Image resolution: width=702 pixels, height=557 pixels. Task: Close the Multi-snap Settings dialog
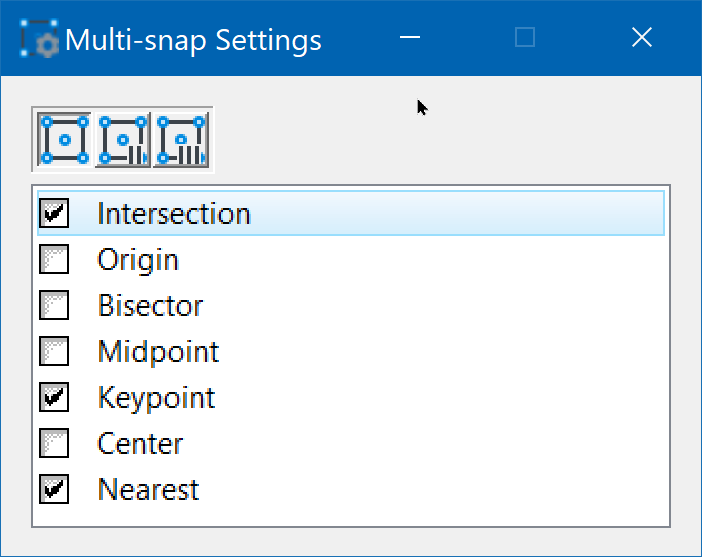pyautogui.click(x=642, y=38)
